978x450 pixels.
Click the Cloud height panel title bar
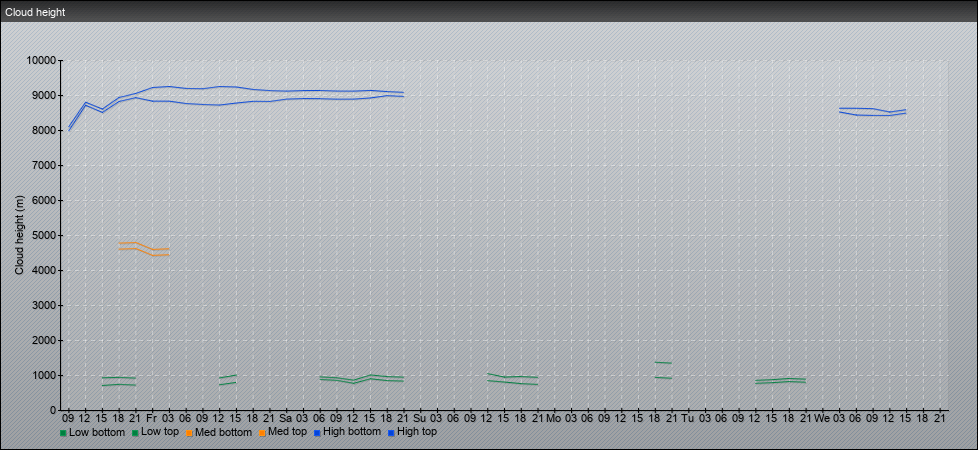(489, 11)
